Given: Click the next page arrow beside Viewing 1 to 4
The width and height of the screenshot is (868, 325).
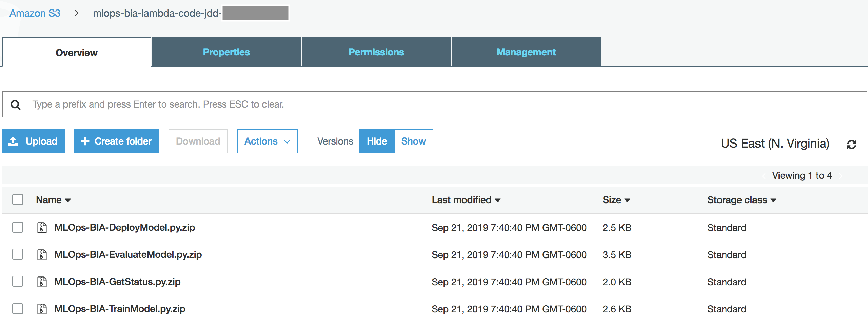Looking at the screenshot, I should 841,176.
